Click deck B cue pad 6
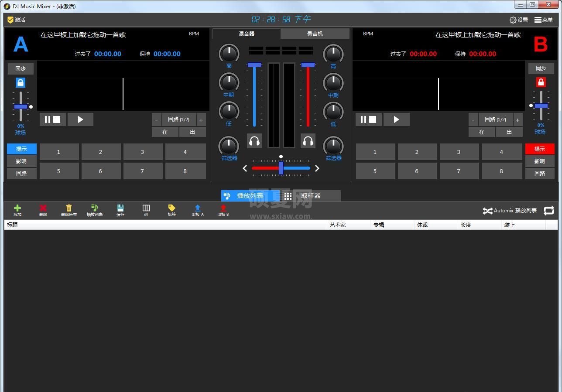 click(417, 171)
